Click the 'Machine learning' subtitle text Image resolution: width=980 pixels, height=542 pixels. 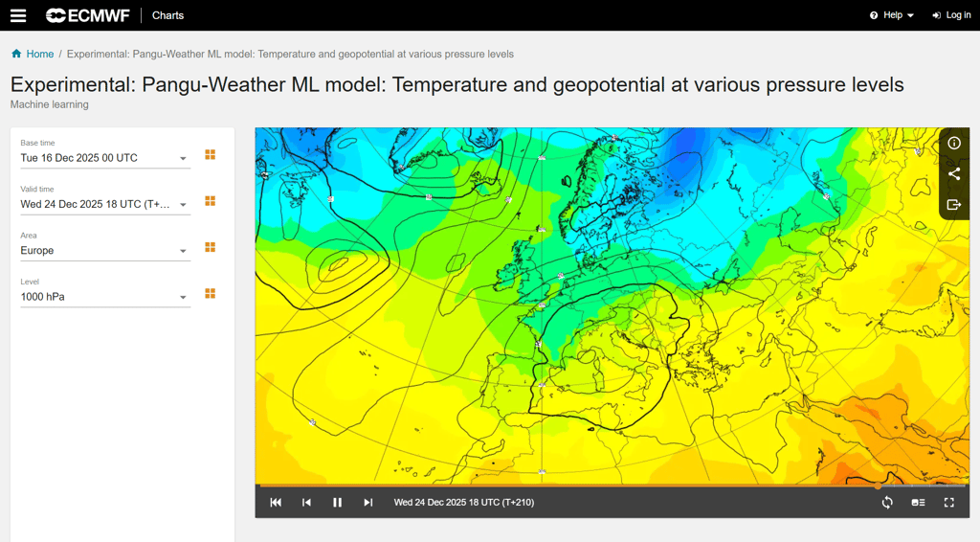click(50, 104)
